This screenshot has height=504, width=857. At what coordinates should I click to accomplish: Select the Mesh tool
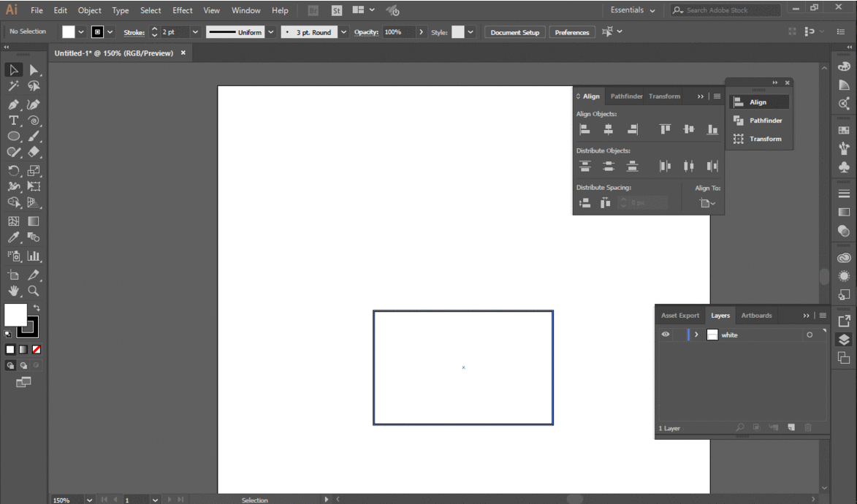14,221
